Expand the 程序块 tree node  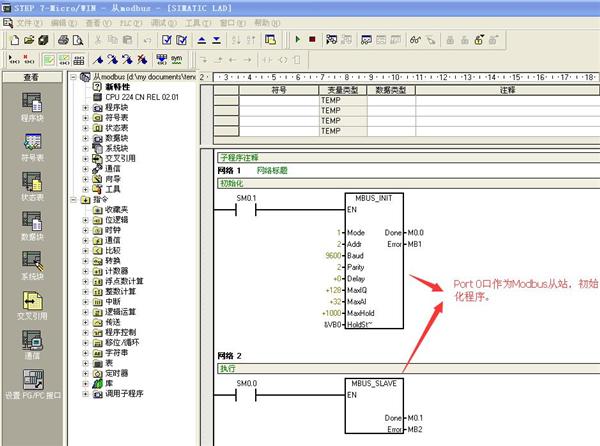pos(85,108)
